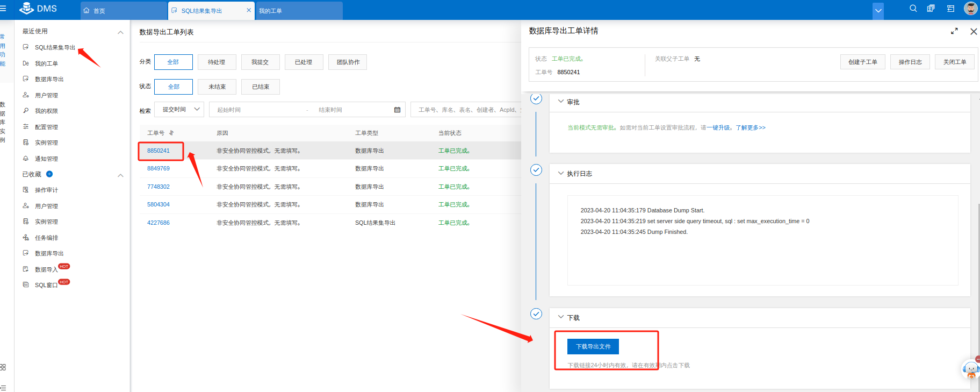980x392 pixels.
Task: Select the 已处理 category filter
Action: [304, 62]
